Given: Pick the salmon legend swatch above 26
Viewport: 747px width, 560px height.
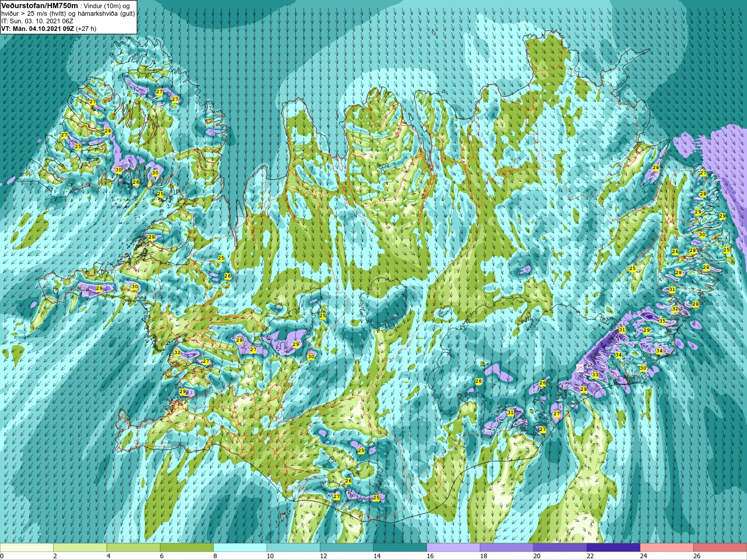Looking at the screenshot, I should point(720,548).
